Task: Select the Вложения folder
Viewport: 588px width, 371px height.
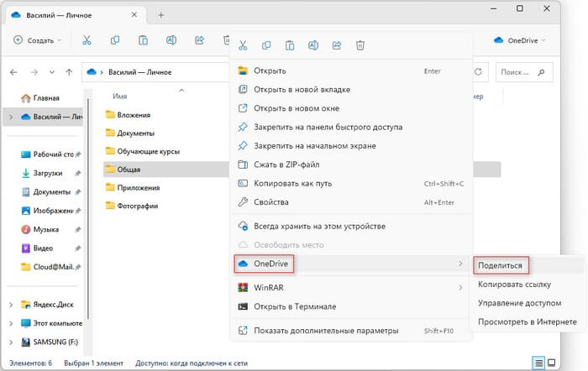Action: (129, 115)
